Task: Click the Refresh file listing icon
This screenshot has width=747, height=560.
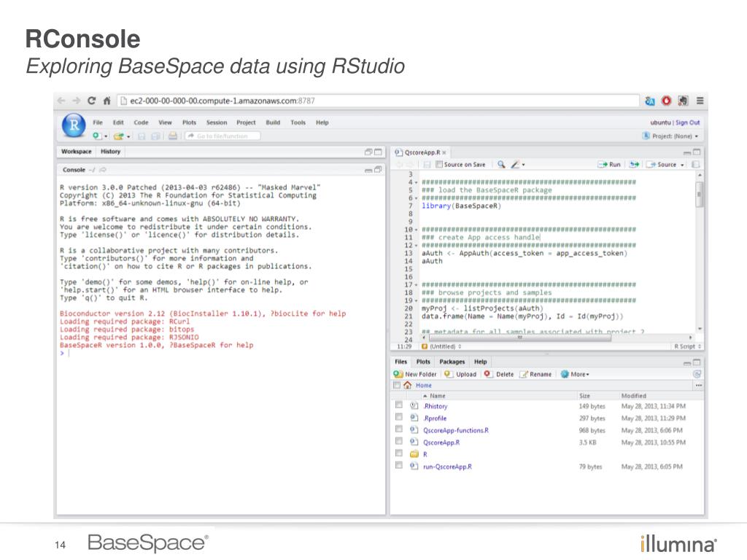Action: click(x=697, y=374)
